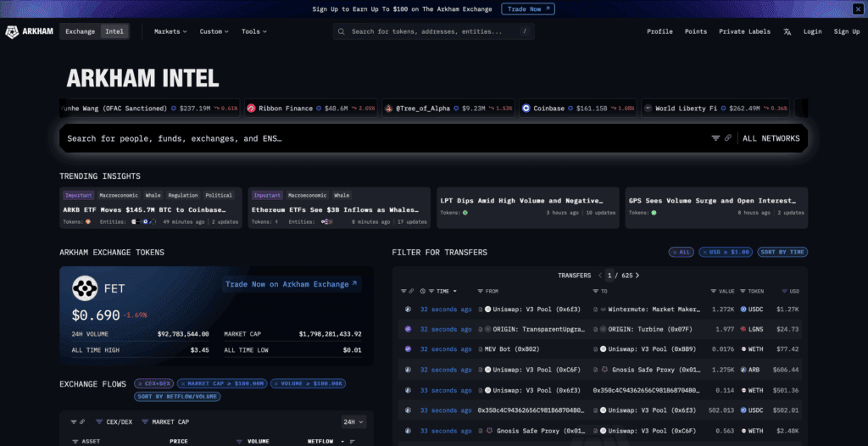Image resolution: width=868 pixels, height=446 pixels.
Task: Click the link icon in transfers header
Action: pos(411,292)
